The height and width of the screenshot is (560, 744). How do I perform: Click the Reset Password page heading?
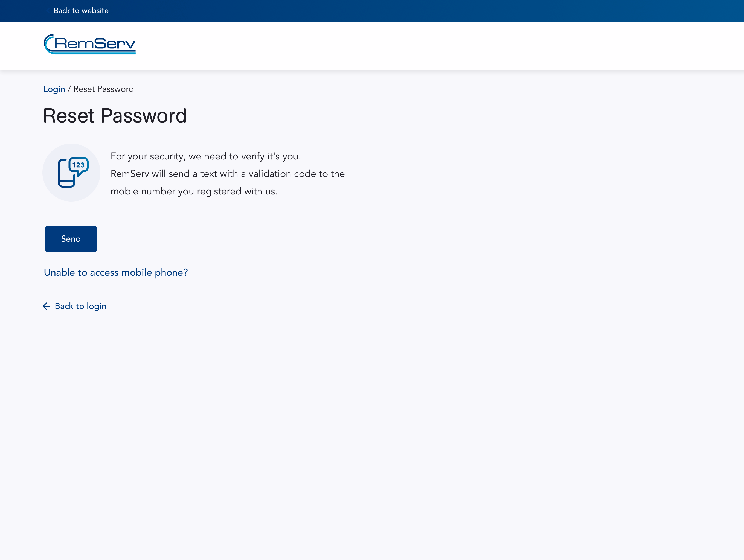(x=115, y=116)
